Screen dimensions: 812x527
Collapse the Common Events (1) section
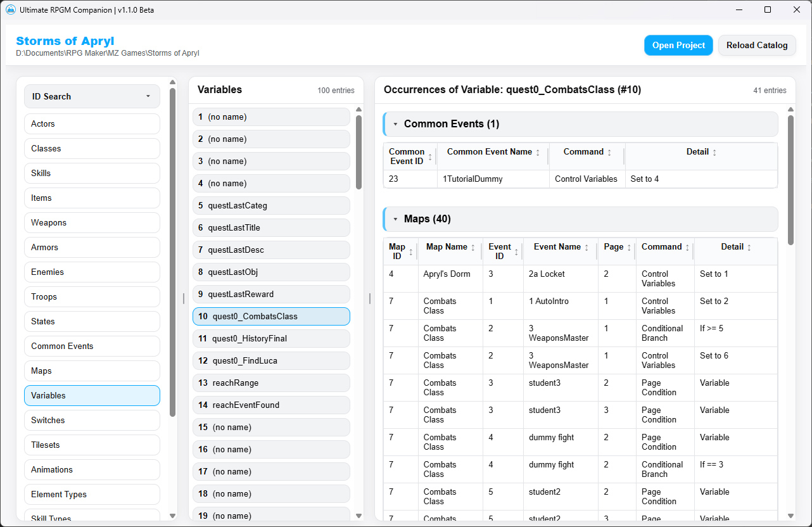click(x=395, y=124)
